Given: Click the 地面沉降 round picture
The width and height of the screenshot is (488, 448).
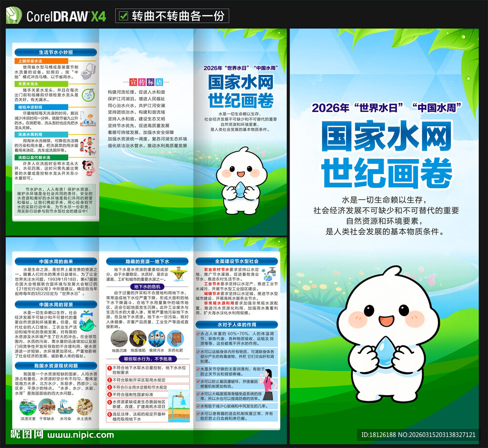Looking at the screenshot, I should (119, 338).
